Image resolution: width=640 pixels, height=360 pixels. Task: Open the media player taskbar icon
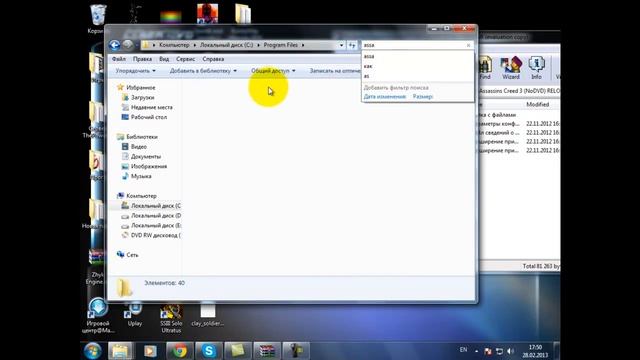(x=150, y=351)
